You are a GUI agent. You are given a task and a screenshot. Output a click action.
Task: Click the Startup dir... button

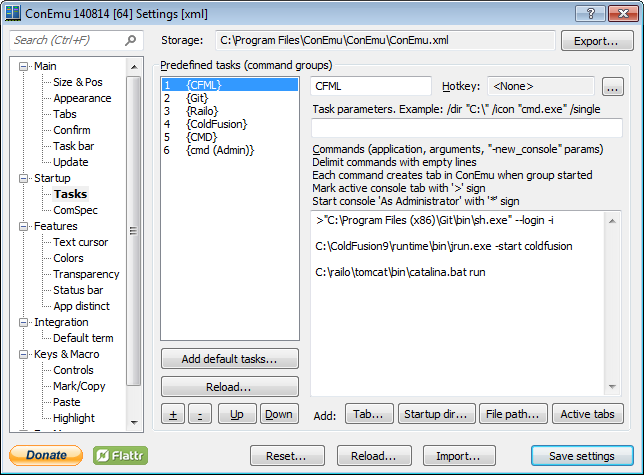[x=437, y=414]
